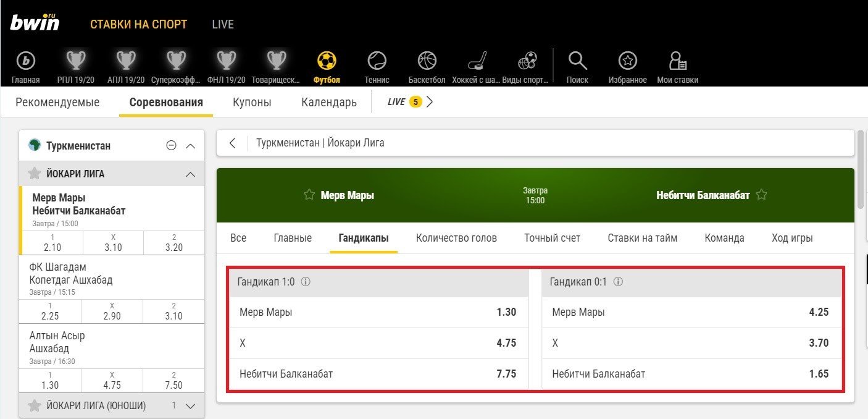Select Хоккей с шайбой icon
Viewport: 868px width, 419px height.
pos(477,61)
